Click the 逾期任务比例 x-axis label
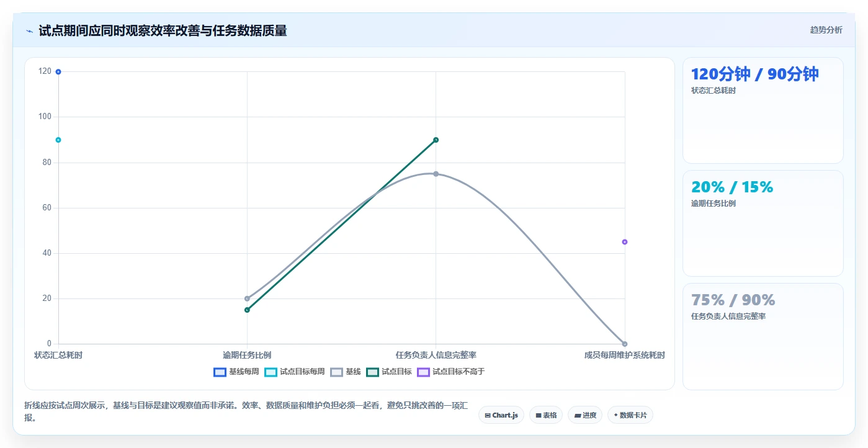 247,355
